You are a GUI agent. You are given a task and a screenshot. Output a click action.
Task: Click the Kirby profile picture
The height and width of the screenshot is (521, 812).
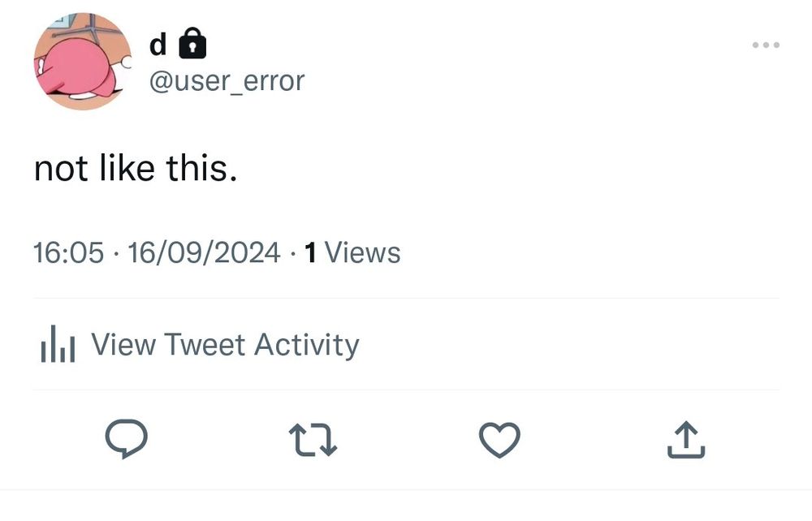pos(82,61)
